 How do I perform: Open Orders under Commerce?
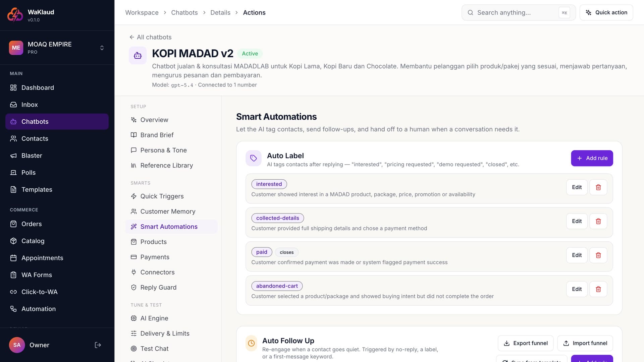57,224
